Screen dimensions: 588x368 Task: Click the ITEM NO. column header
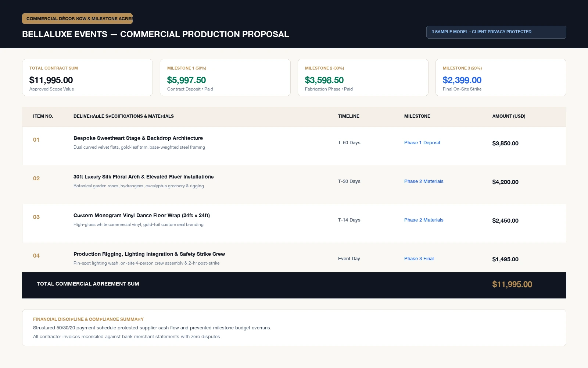pos(43,116)
